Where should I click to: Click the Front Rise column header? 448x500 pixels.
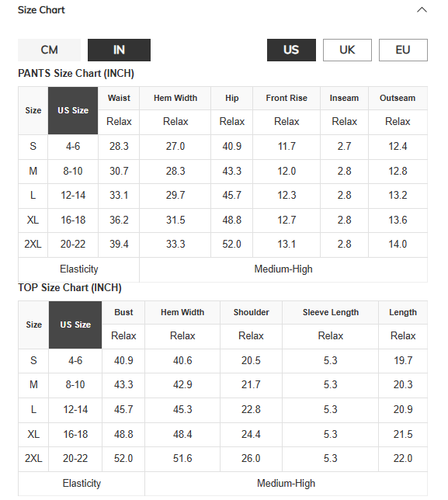(x=287, y=98)
